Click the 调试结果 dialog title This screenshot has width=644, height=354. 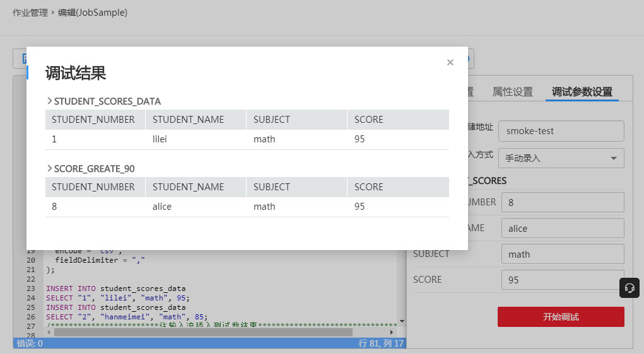76,73
